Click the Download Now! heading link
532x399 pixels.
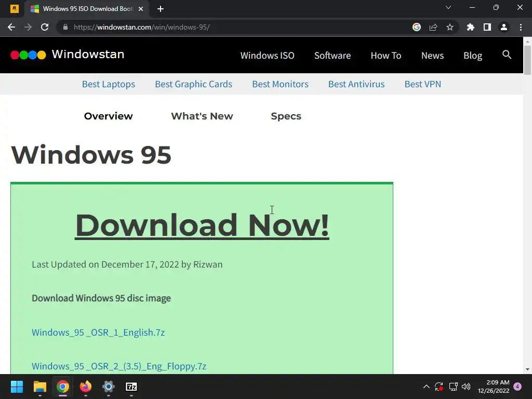[x=202, y=225]
